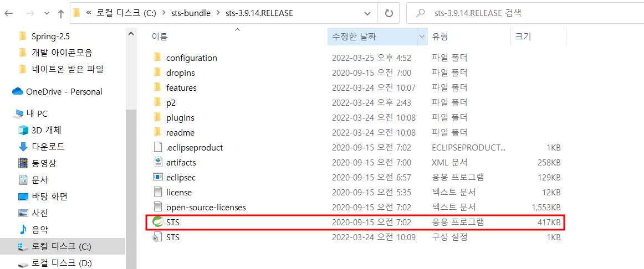Select the features folder icon
This screenshot has width=644, height=269.
(157, 88)
